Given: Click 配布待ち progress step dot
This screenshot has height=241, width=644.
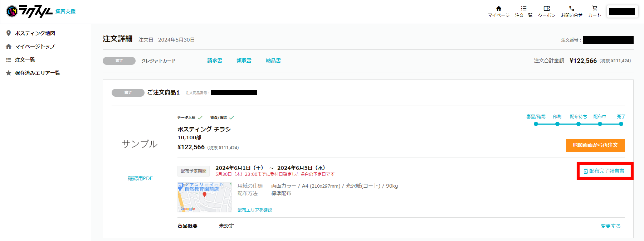Looking at the screenshot, I should [x=579, y=124].
